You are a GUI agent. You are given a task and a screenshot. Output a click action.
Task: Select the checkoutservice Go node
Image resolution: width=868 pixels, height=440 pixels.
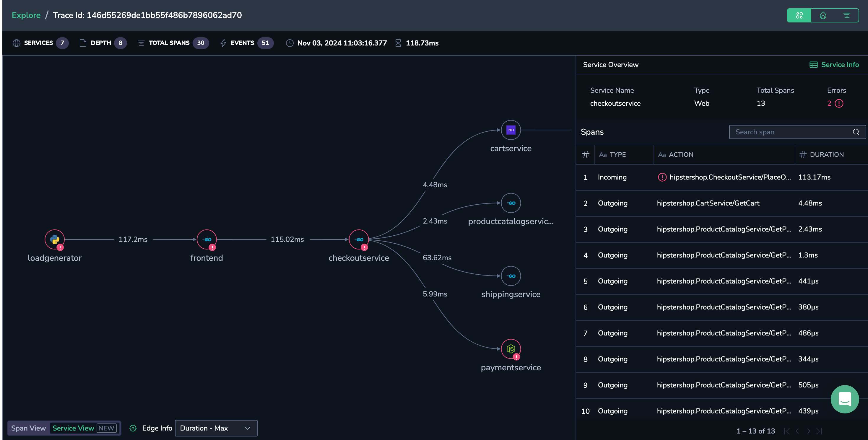pos(359,239)
